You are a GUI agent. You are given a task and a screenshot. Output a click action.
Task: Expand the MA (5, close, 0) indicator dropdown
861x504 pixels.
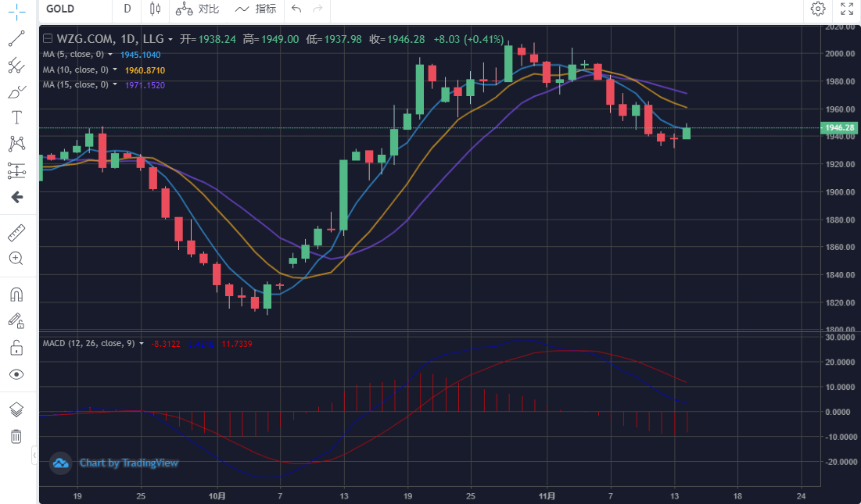click(110, 55)
